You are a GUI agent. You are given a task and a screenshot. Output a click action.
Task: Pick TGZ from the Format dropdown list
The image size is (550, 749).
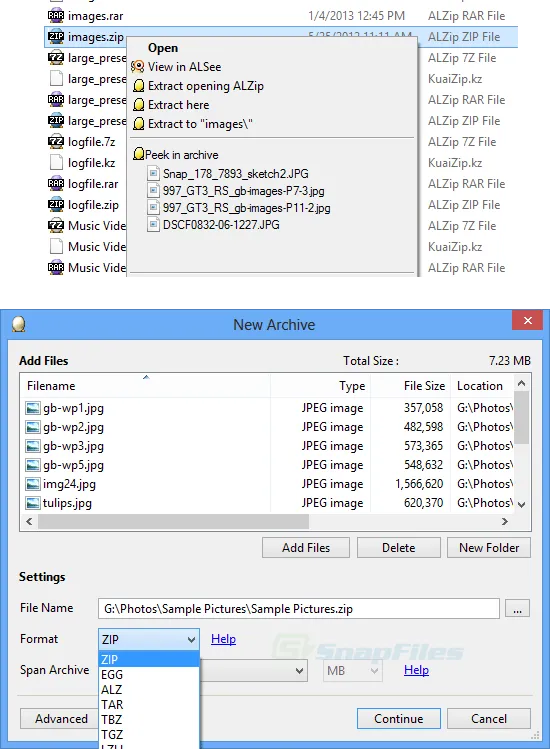point(149,734)
